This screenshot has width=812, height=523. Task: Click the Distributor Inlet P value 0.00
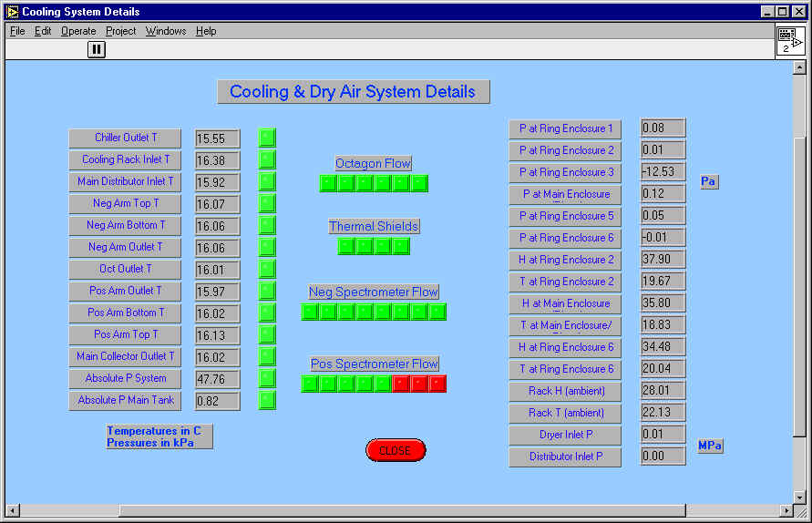point(663,456)
